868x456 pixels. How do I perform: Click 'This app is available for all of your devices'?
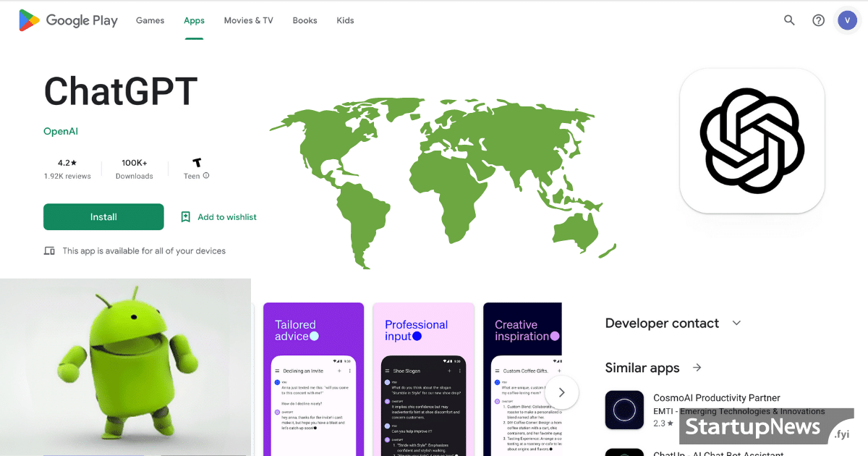(144, 251)
